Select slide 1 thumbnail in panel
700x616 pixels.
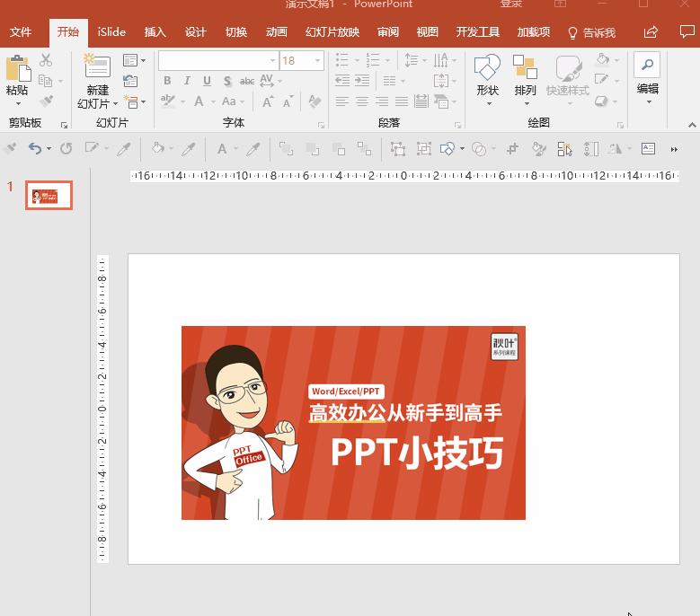coord(49,195)
